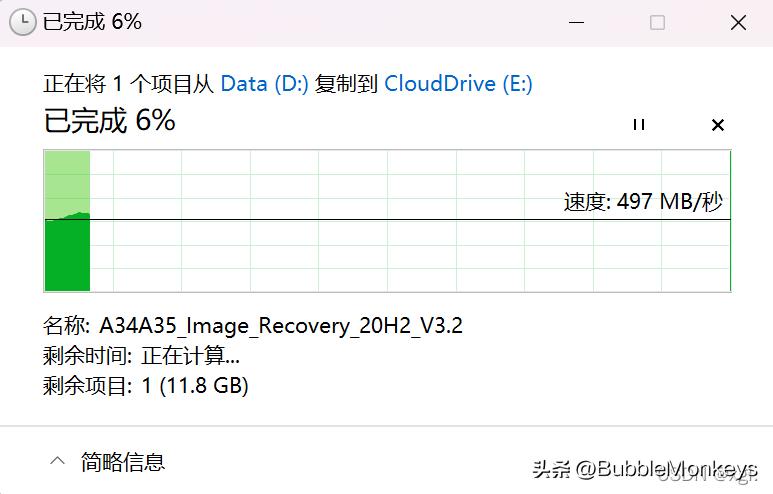Click the 正在将 1 个项目从 text
Viewport: 773px width, 494px height.
(128, 84)
